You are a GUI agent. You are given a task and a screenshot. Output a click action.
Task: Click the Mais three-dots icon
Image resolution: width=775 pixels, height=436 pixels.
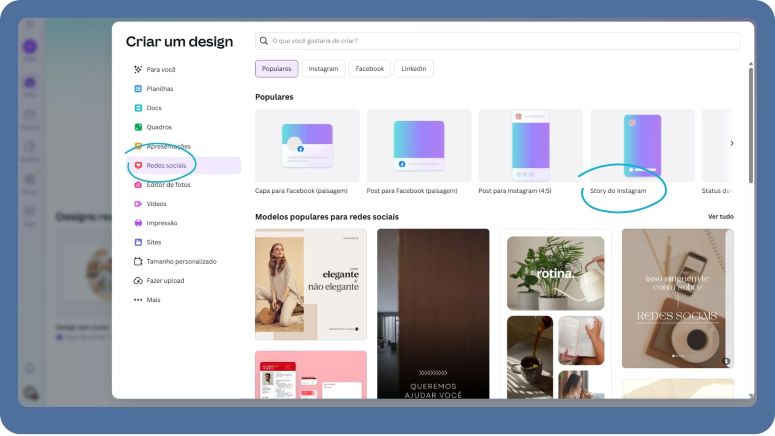[138, 300]
